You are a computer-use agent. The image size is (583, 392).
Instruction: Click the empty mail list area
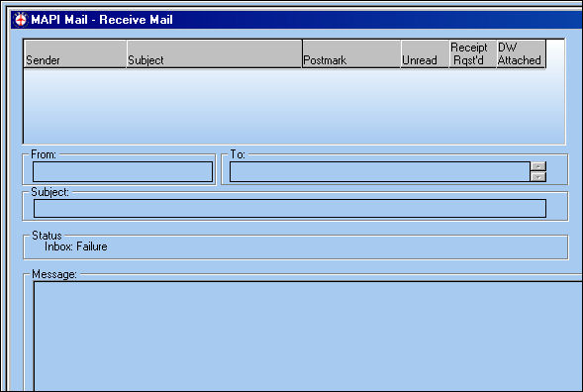click(294, 106)
